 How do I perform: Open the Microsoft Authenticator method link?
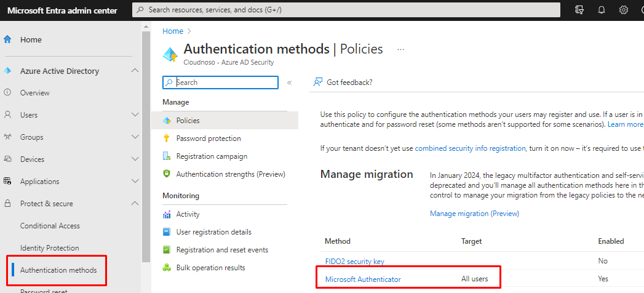[363, 279]
